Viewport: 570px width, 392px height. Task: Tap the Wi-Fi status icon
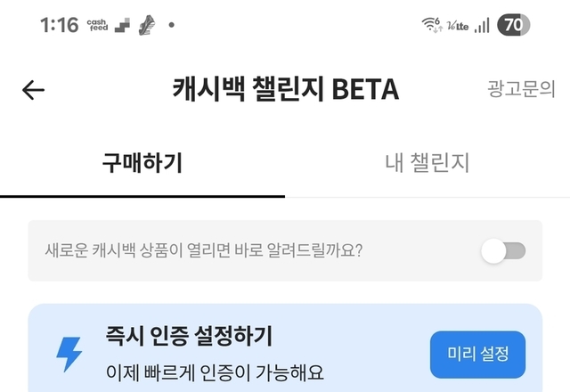pos(432,25)
